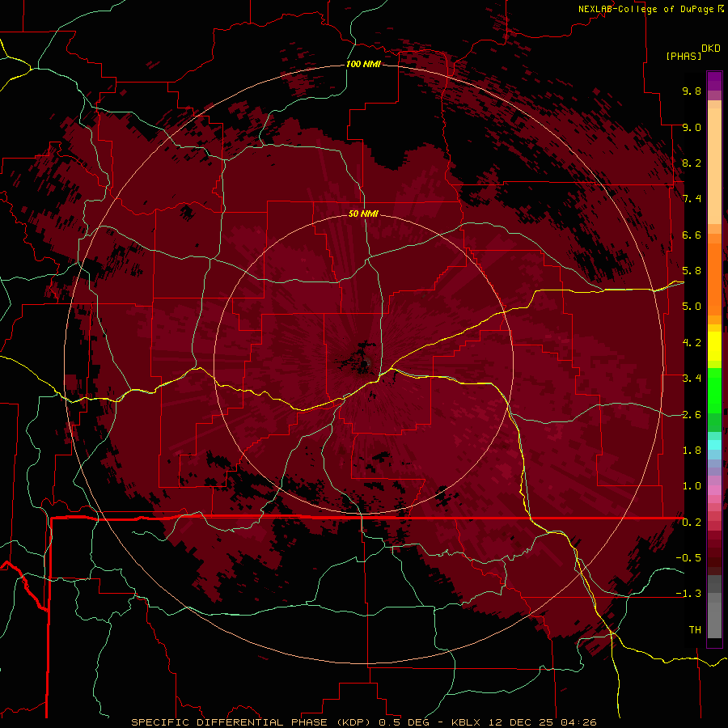Click the 9.0 legend value
728x728 pixels.
point(692,127)
